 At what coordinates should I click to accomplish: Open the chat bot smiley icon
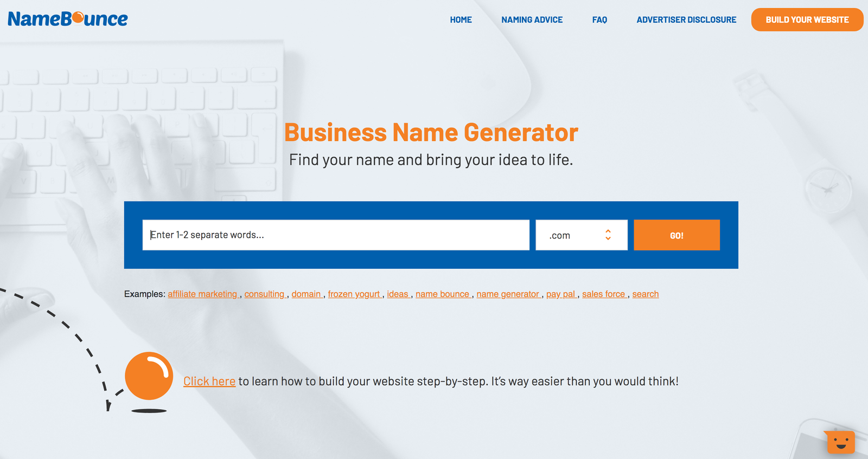(x=840, y=442)
